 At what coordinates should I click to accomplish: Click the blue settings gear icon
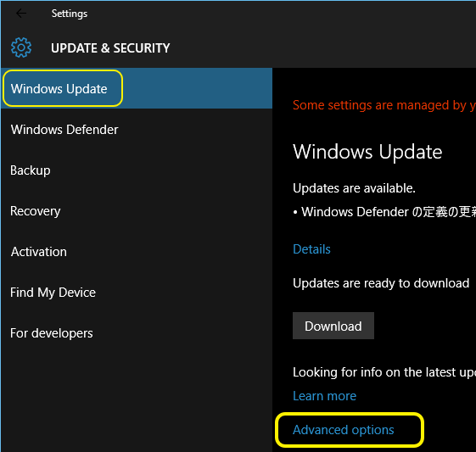tap(21, 47)
